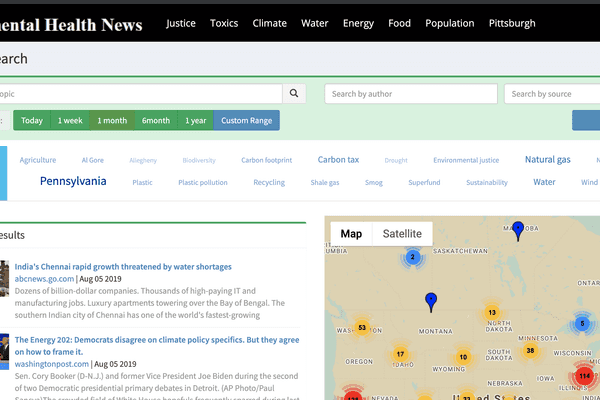Select the Carbon footprint tag

coord(266,160)
